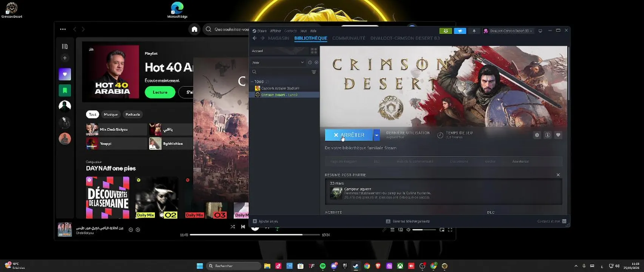Viewport: 644px width, 272px height.
Task: Toggle Steam library grid view icon
Action: click(x=314, y=51)
